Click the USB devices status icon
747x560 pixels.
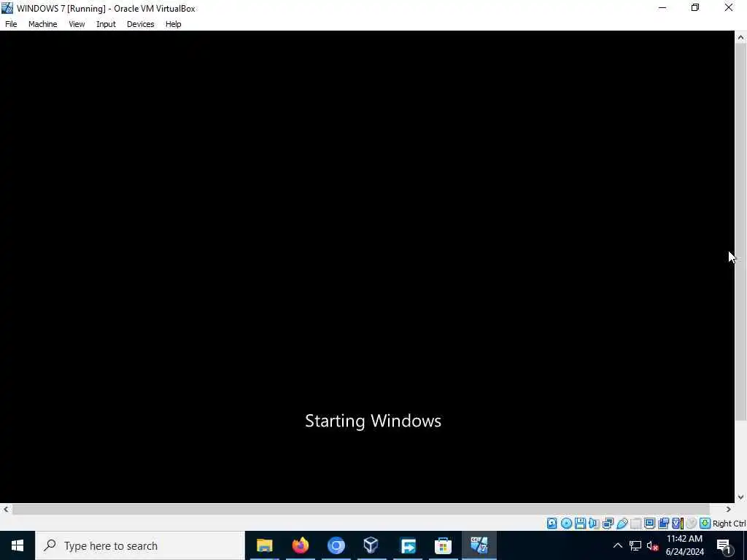[x=622, y=524]
